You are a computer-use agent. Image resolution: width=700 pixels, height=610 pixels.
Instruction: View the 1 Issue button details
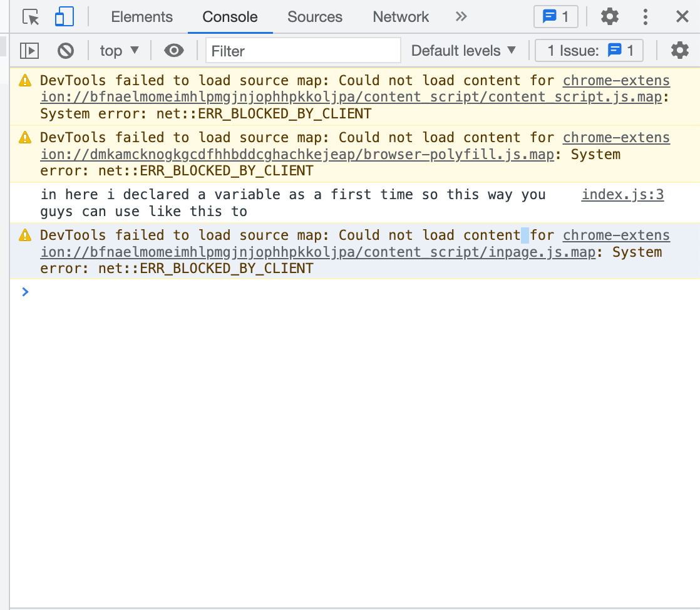589,51
